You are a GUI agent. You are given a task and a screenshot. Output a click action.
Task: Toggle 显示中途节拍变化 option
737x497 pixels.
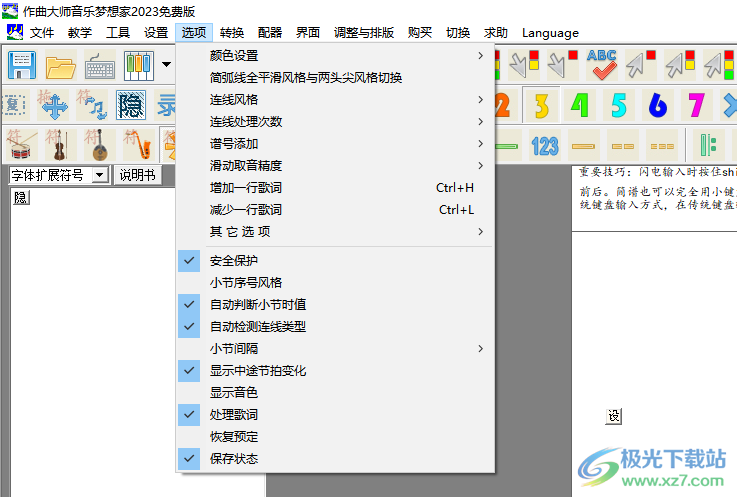pyautogui.click(x=335, y=371)
